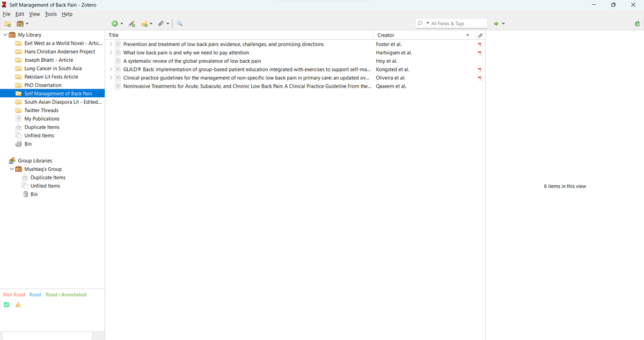Click document icon of Hoy et al. item

click(119, 61)
